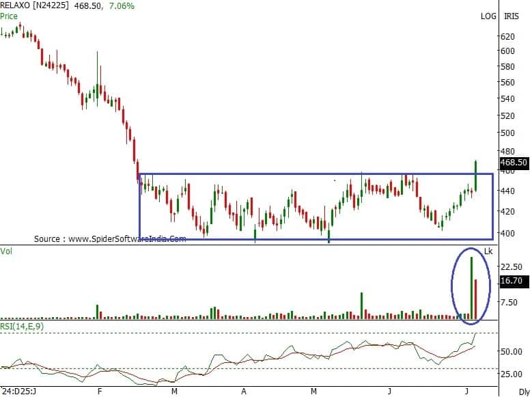Toggle the LOG scale button
Viewport: 532px width, 397px height.
[488, 16]
